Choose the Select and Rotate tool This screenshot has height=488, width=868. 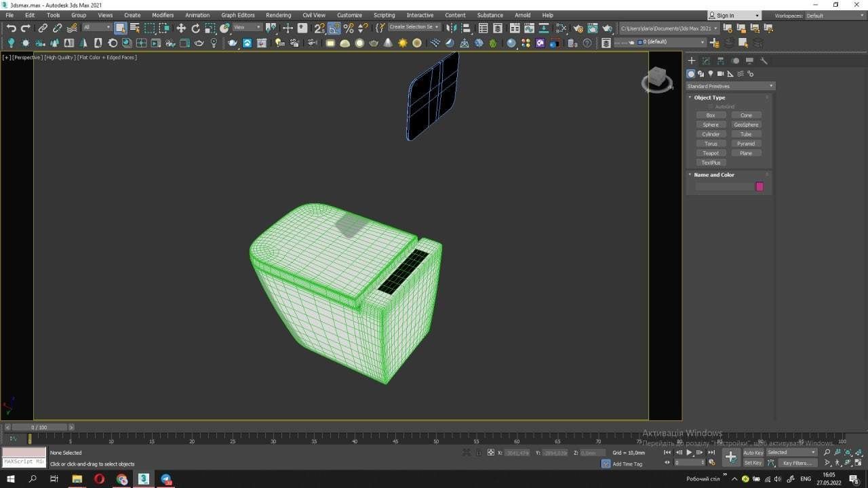point(195,28)
